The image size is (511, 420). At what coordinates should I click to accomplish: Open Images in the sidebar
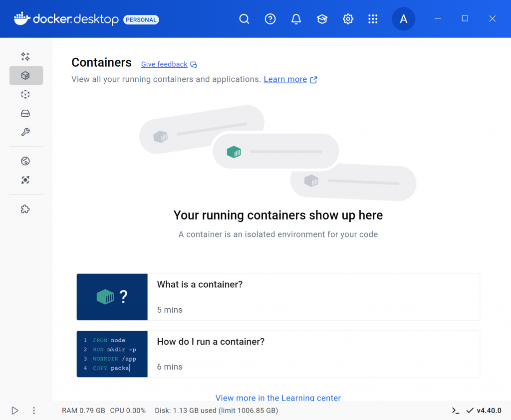[25, 94]
